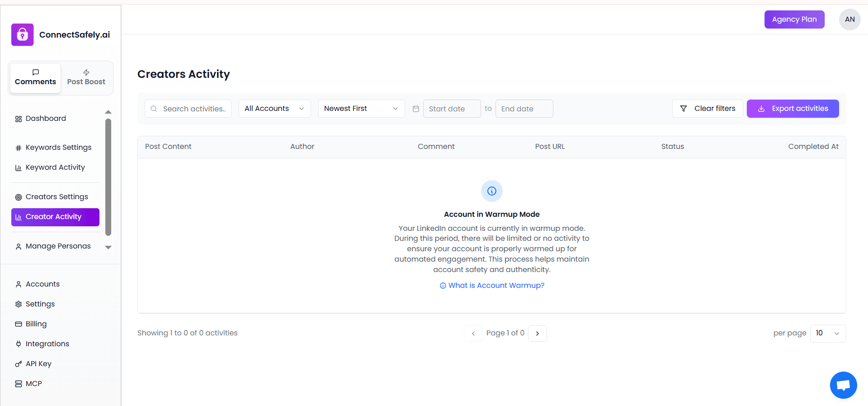Click the person icon next to Manage Personas
868x406 pixels.
tap(19, 247)
